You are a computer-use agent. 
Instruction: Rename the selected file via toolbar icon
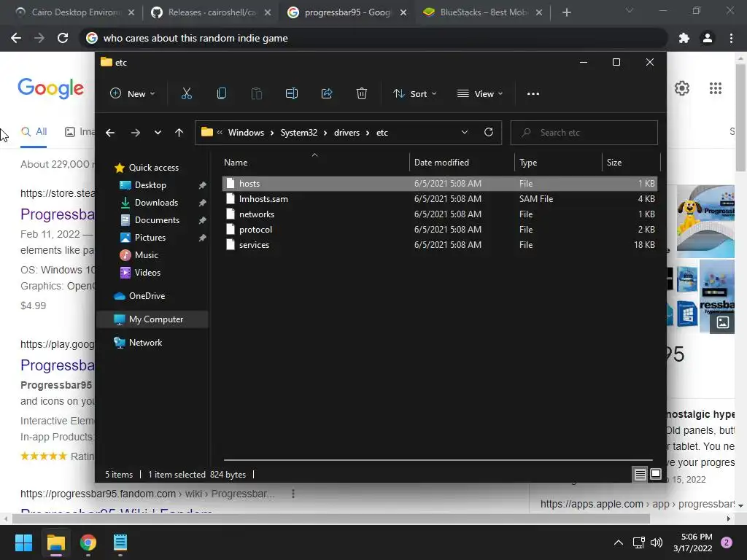(292, 94)
